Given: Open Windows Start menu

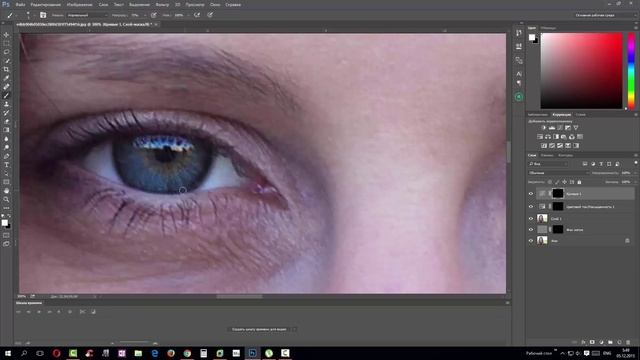Looking at the screenshot, I should coord(7,353).
